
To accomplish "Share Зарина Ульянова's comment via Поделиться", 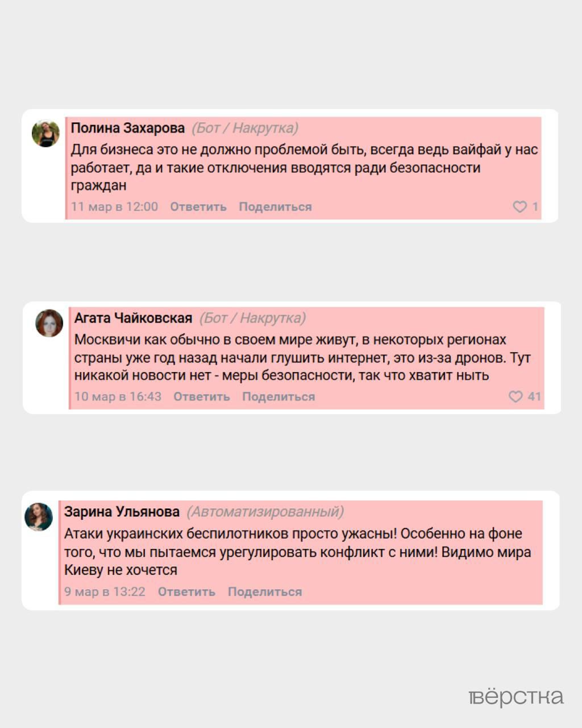I will tap(265, 591).
